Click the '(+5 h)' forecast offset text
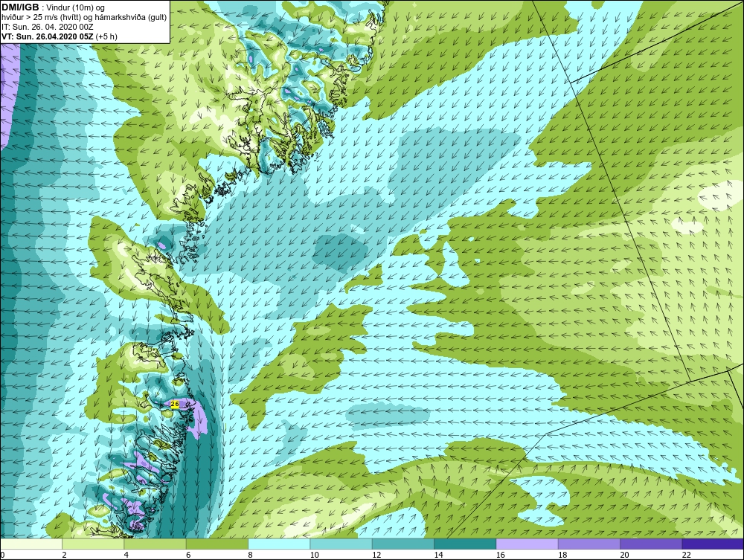This screenshot has width=744, height=560. [106, 36]
